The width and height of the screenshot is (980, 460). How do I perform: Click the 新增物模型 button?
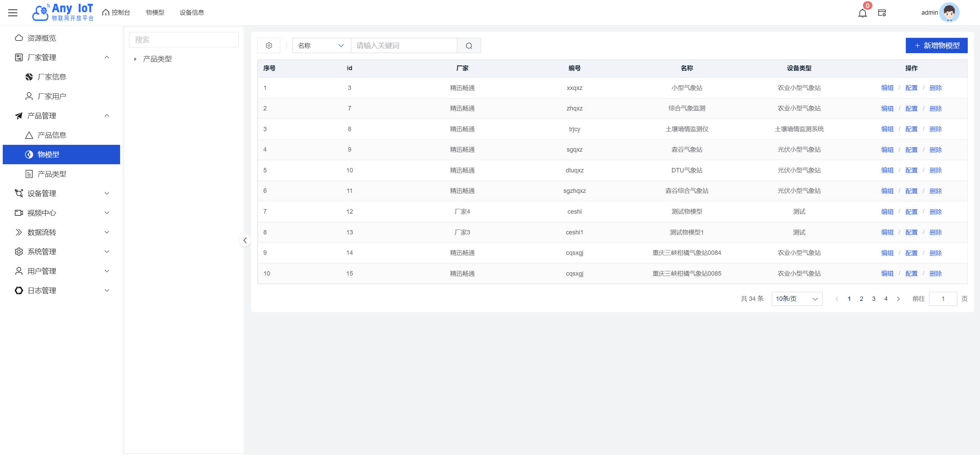(936, 46)
